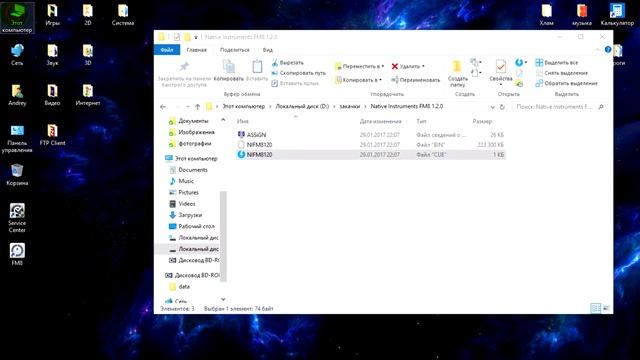This screenshot has width=640, height=360.
Task: Open the address bar history dropdown
Action: click(492, 107)
